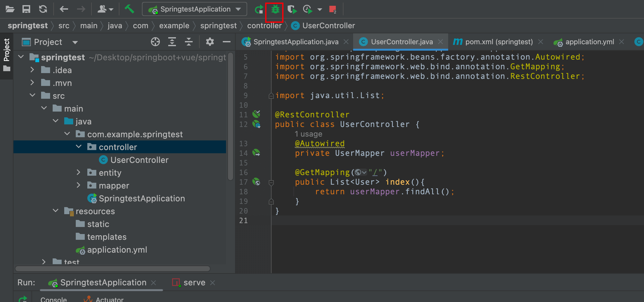Collapse the src folder
The image size is (644, 302).
(32, 95)
